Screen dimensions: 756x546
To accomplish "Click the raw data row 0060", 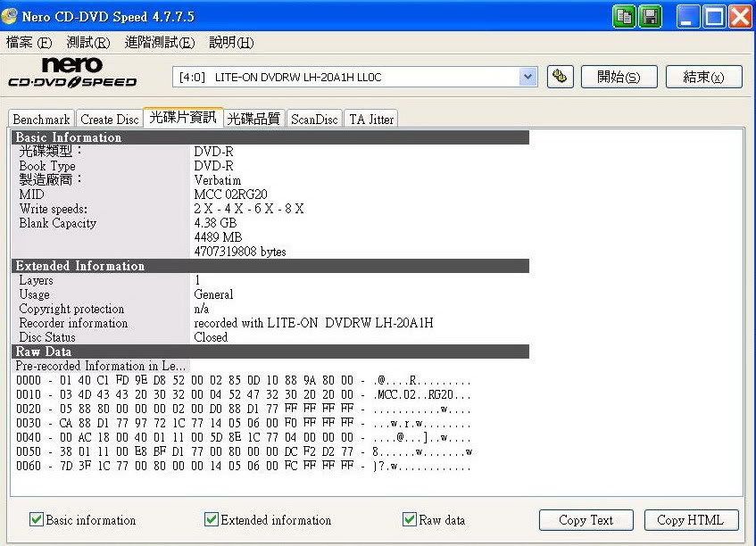I will (x=243, y=466).
